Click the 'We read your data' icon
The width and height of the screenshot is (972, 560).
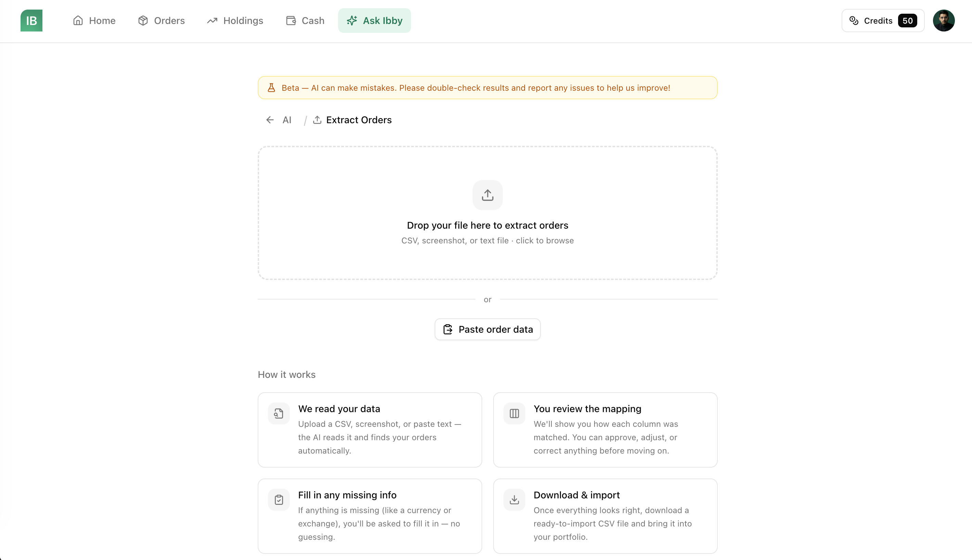tap(279, 413)
